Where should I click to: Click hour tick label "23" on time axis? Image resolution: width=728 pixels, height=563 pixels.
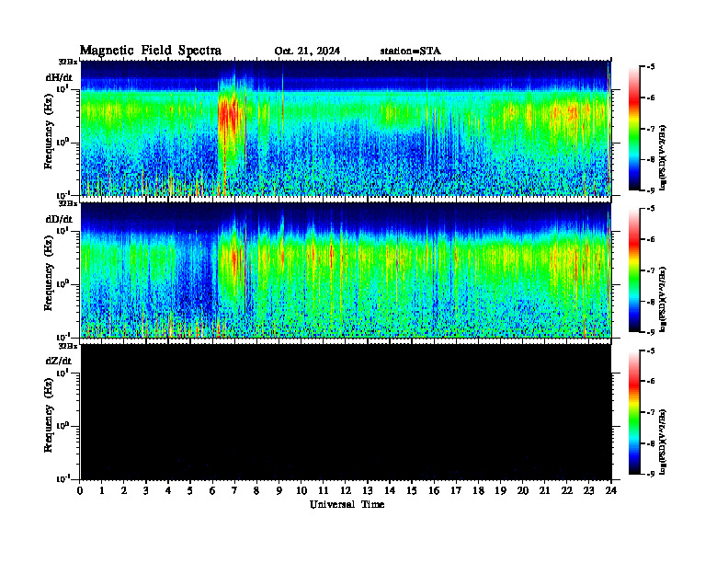point(588,490)
